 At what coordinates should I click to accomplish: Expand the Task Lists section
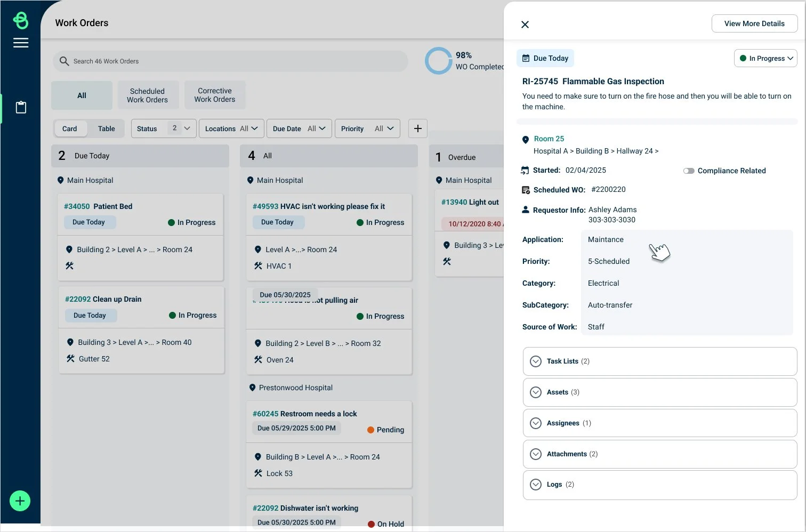pyautogui.click(x=660, y=361)
